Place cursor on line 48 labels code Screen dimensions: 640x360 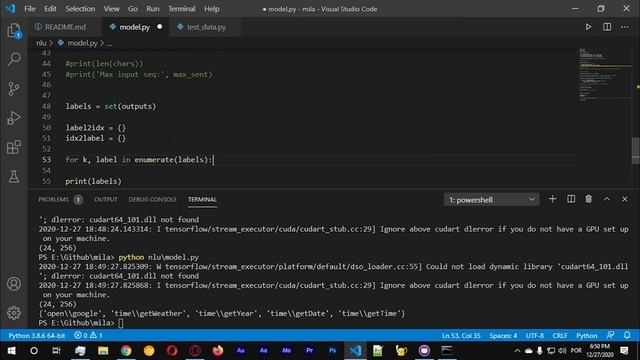111,106
